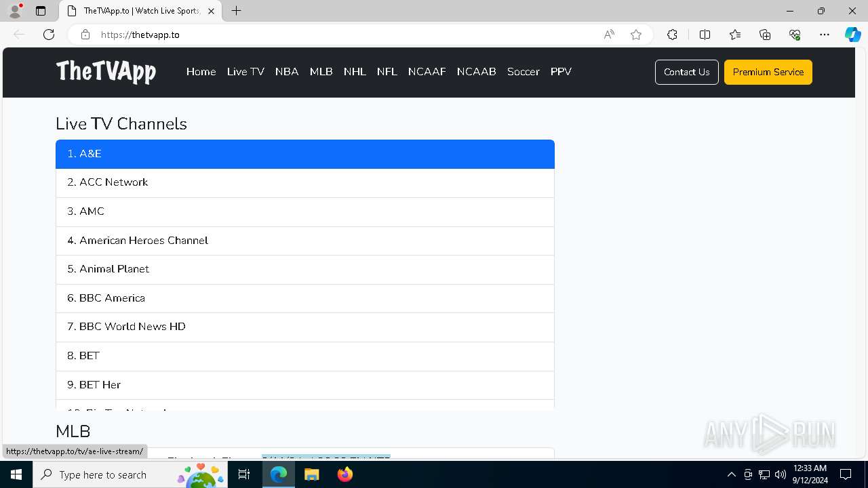Open Live TV nav link

tap(245, 72)
